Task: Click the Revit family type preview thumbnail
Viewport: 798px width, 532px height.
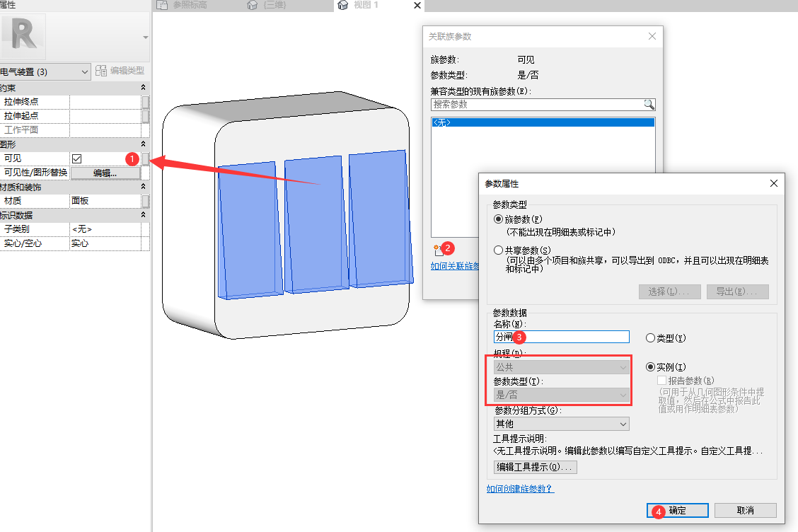Action: 23,36
